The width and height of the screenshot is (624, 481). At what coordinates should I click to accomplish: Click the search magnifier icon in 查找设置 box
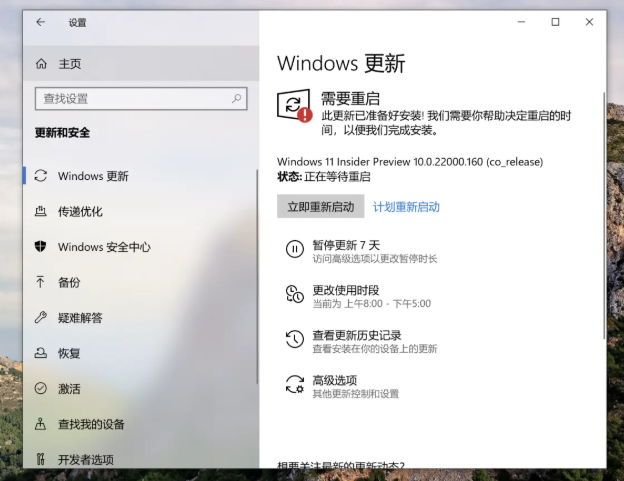pos(236,98)
